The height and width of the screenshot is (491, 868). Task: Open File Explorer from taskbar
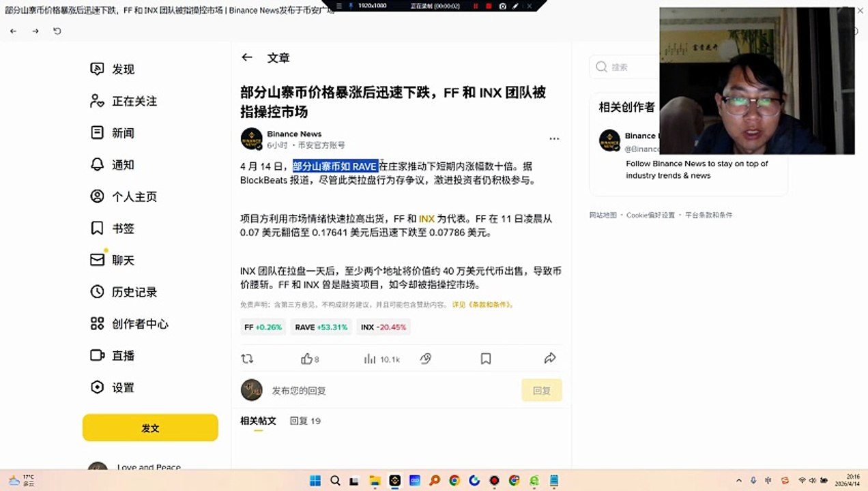point(375,481)
